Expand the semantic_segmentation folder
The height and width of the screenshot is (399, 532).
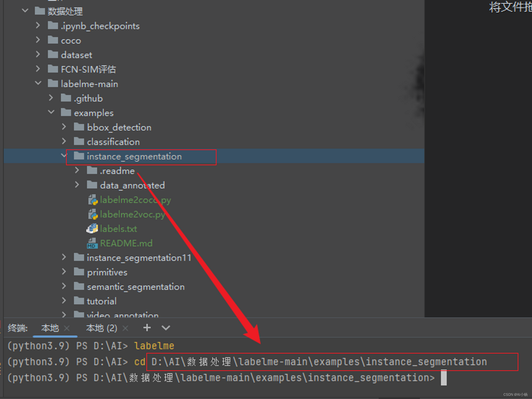click(64, 286)
